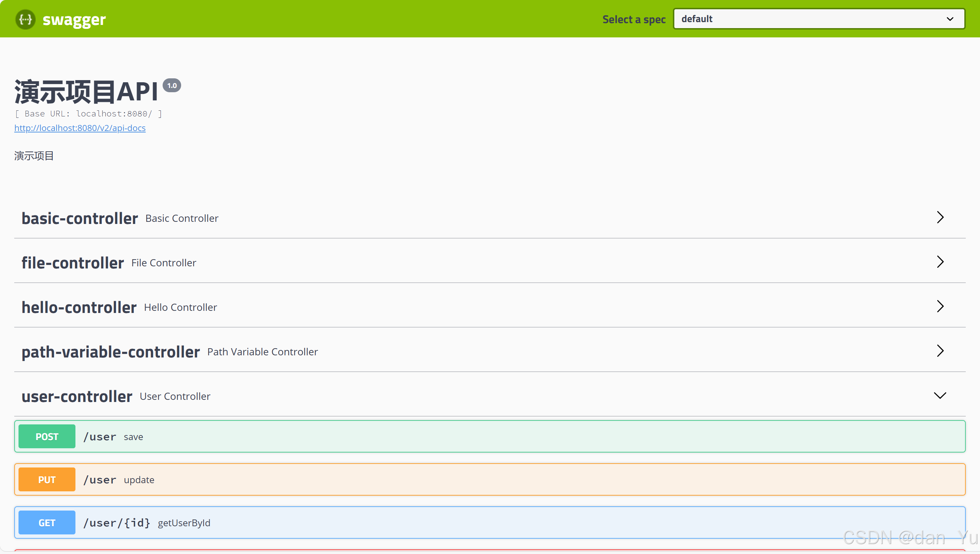Click the green POST method badge
The image size is (980, 554).
point(46,437)
